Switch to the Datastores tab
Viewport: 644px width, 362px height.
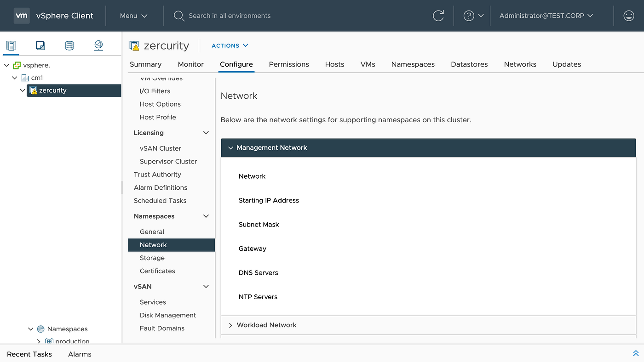click(469, 64)
